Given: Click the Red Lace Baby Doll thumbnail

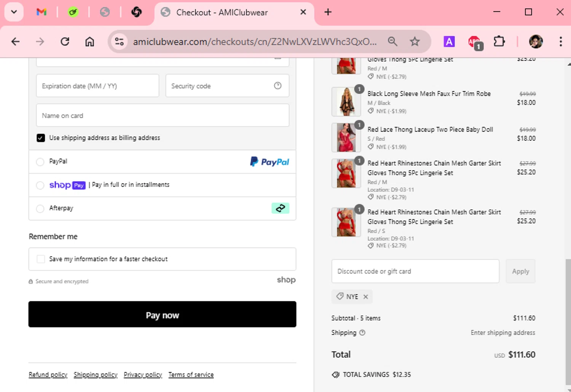Looking at the screenshot, I should click(346, 137).
